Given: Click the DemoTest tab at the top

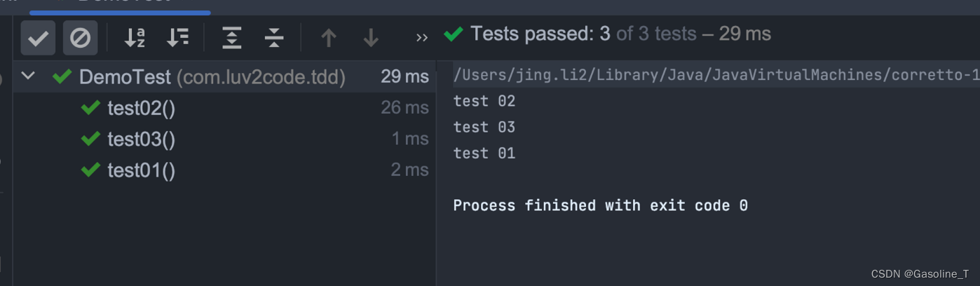Looking at the screenshot, I should 123,2.
